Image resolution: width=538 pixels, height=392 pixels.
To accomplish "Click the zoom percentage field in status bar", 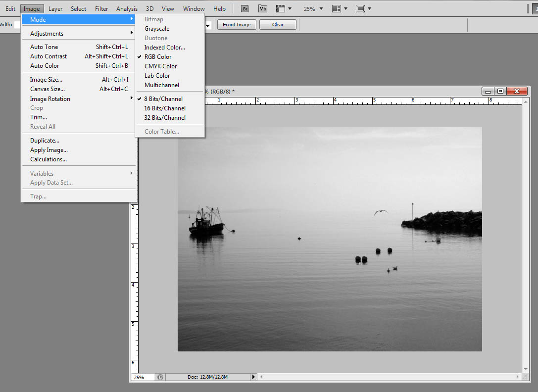I will click(x=142, y=377).
